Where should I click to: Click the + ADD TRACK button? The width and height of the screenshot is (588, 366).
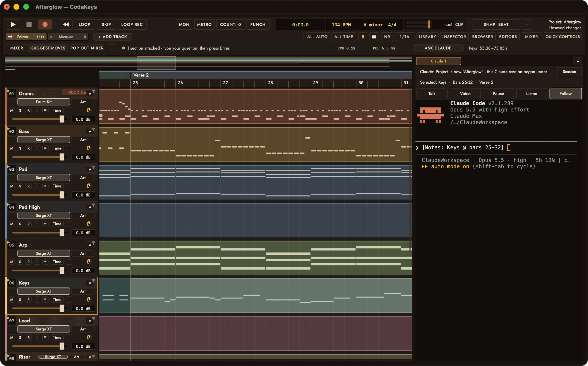coord(113,37)
